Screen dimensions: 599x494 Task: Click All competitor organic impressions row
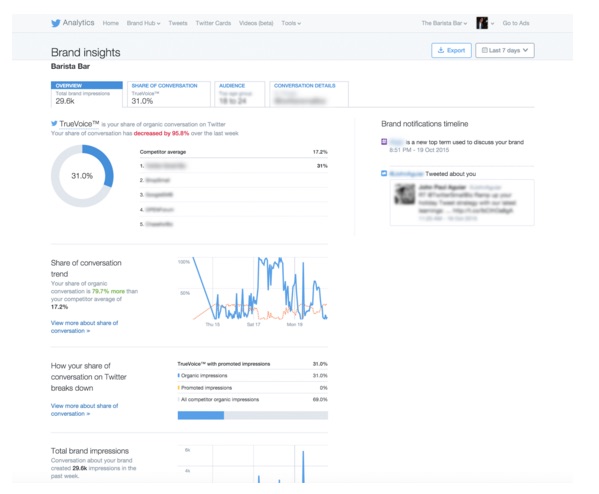click(253, 400)
